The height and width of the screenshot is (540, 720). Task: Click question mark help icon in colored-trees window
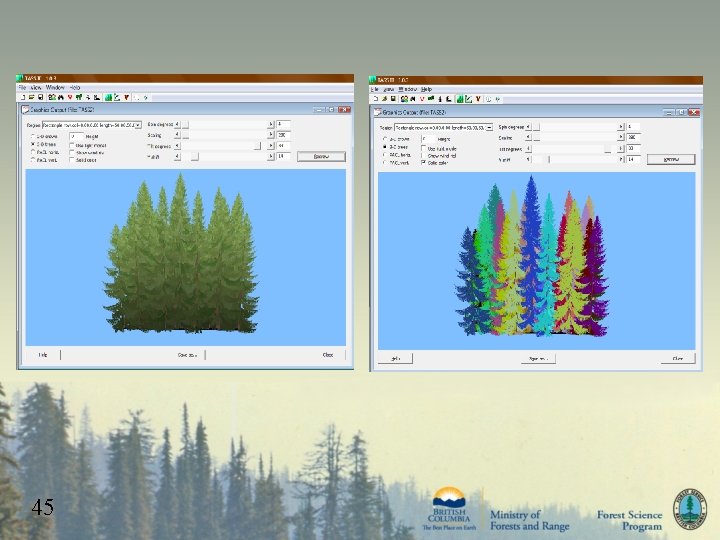pyautogui.click(x=498, y=99)
